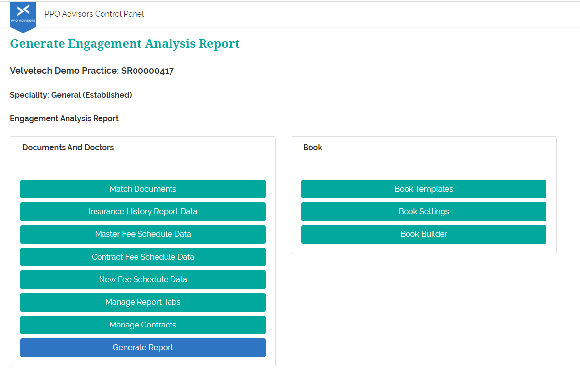Click the PPO Advisors logo icon
Viewport: 580px width, 392px height.
(23, 15)
